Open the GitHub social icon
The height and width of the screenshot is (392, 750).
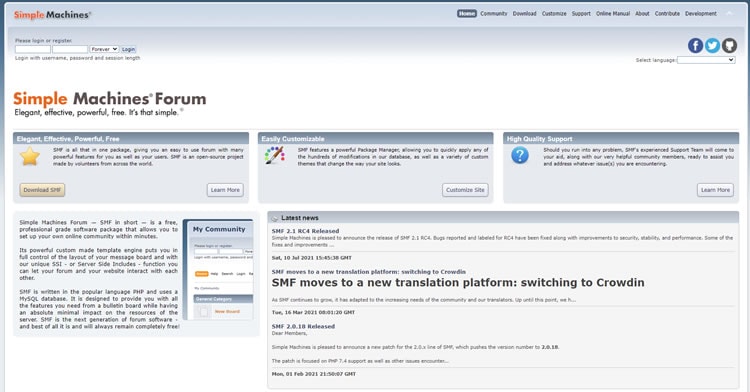click(729, 45)
